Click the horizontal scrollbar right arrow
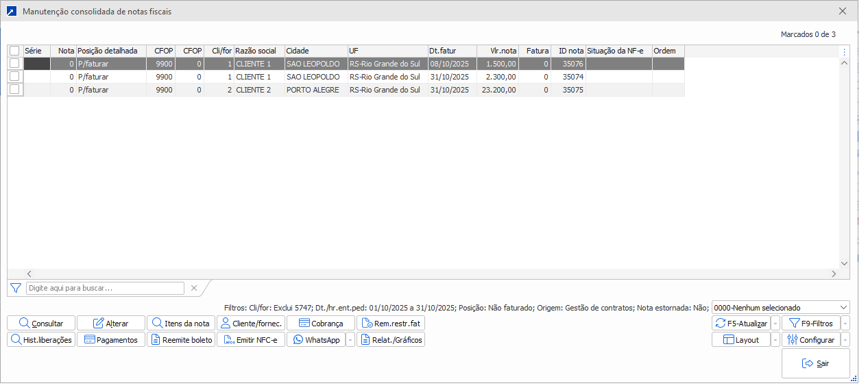This screenshot has width=868, height=388. click(x=834, y=274)
